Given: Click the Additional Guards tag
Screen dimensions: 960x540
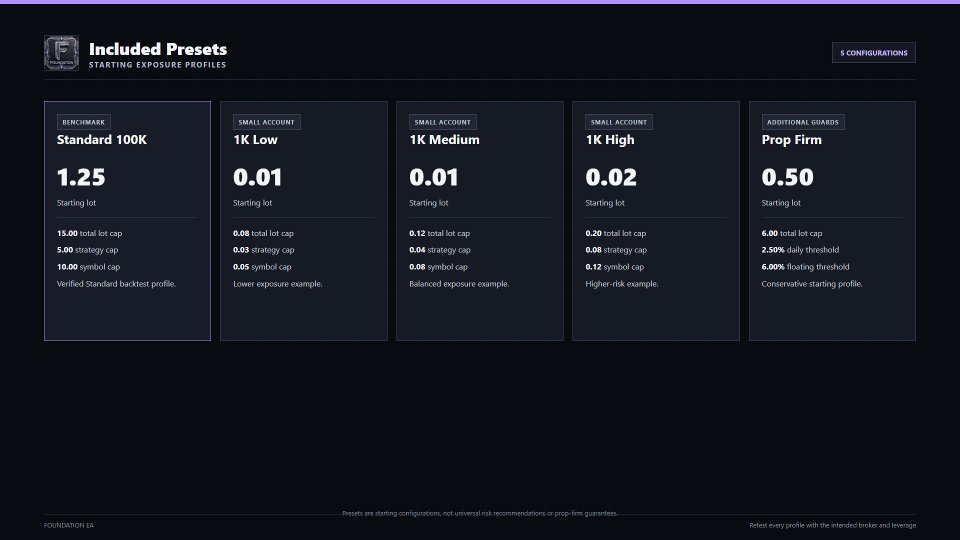Looking at the screenshot, I should click(803, 122).
